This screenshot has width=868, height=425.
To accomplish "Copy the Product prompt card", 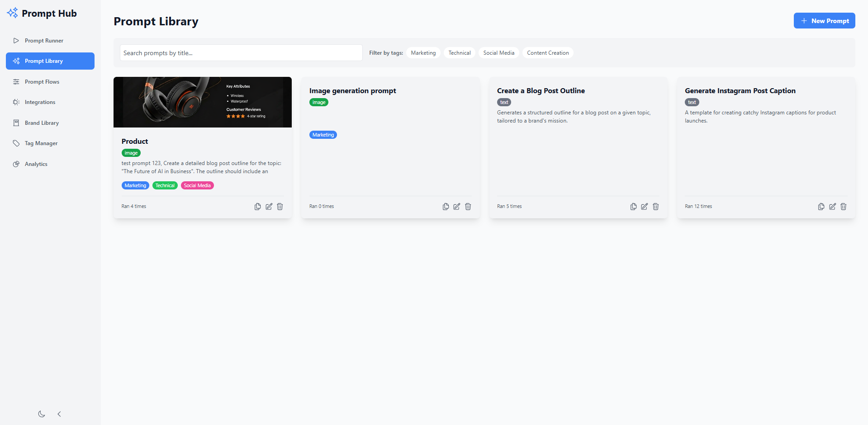I will coord(257,207).
